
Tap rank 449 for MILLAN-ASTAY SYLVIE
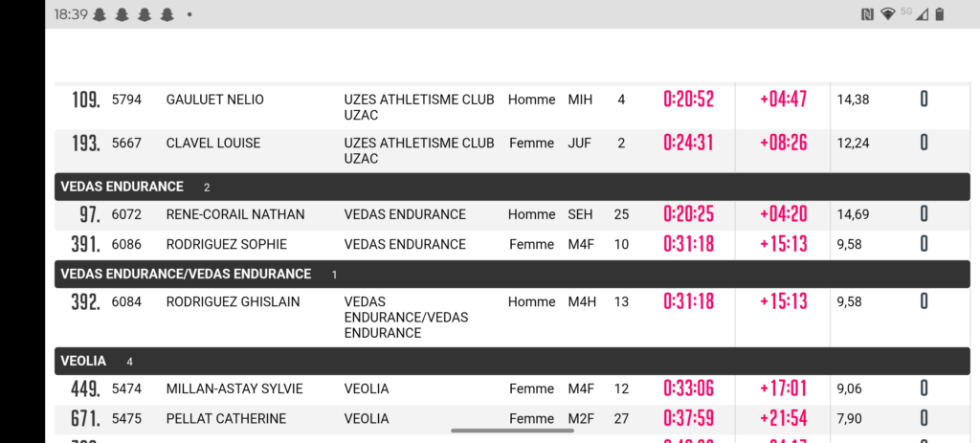[86, 388]
